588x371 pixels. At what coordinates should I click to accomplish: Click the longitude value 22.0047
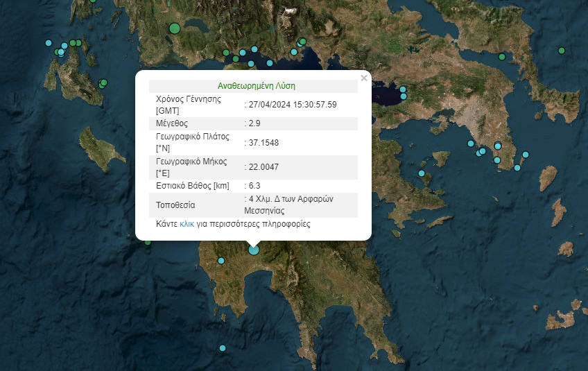(263, 166)
